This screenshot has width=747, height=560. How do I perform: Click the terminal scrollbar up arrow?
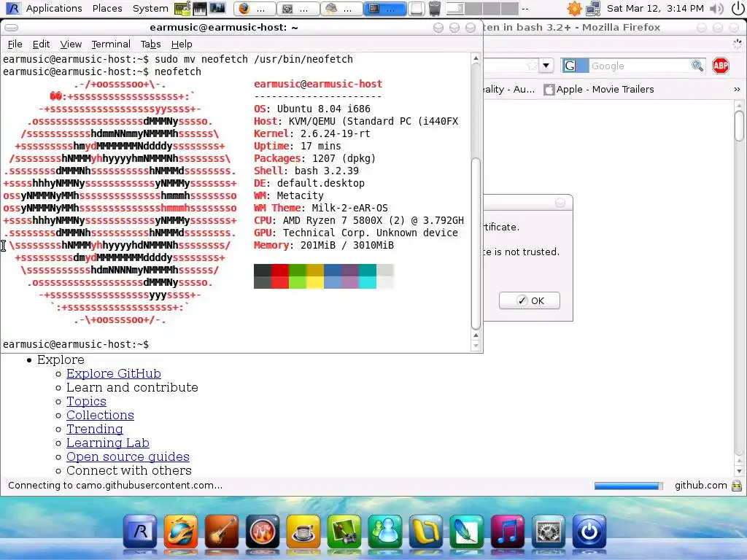(x=476, y=58)
